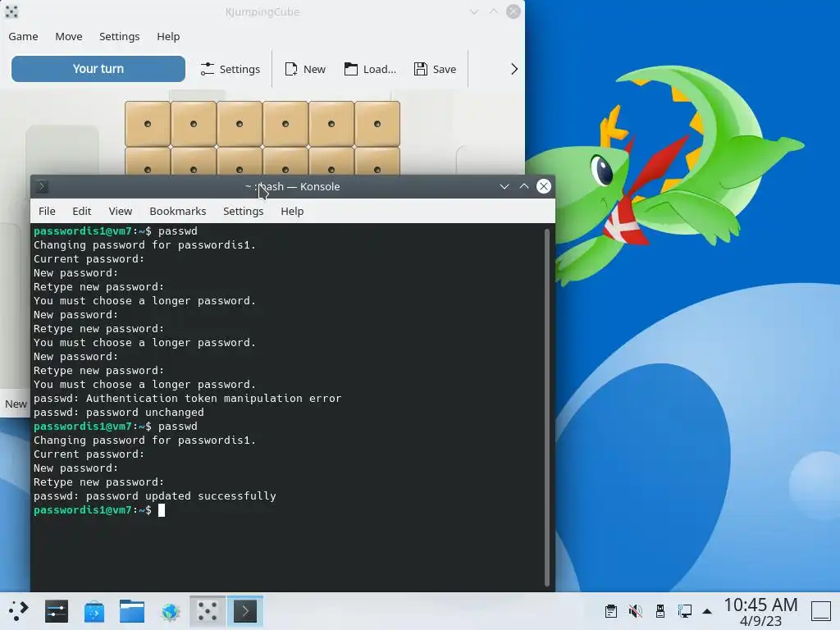Click the last cube in top row

point(377,124)
